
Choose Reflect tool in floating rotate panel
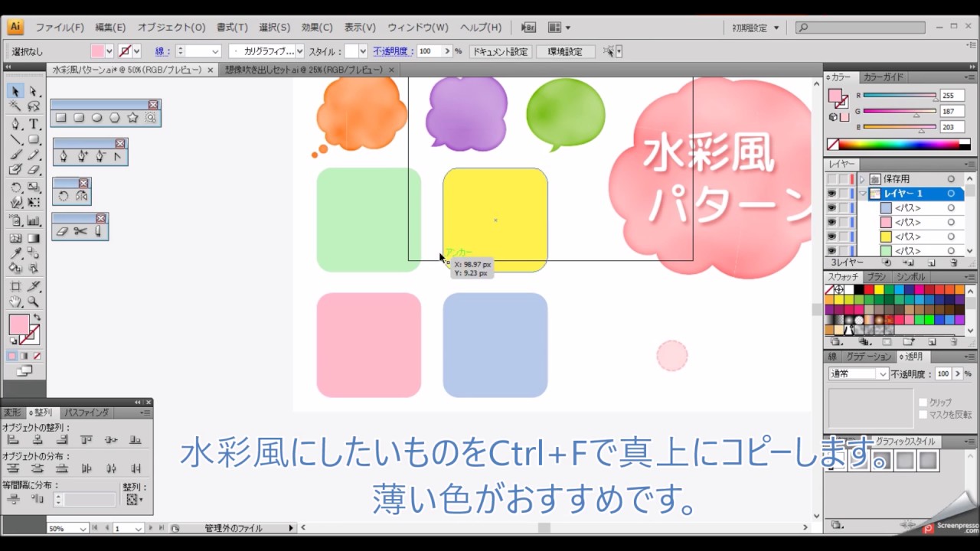click(80, 196)
